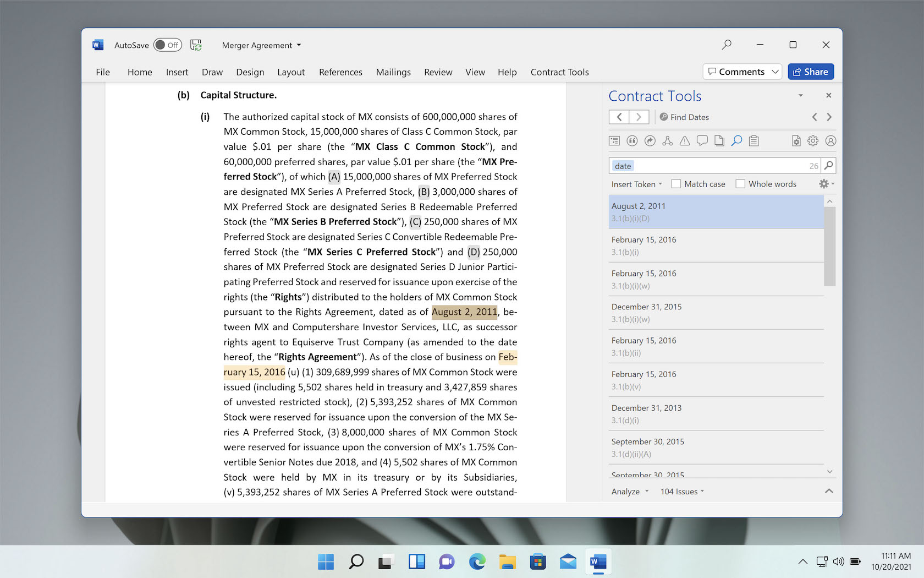Select September 30, 2015 result at 3.1(d)(ii)(A)
Image resolution: width=924 pixels, height=578 pixels.
pos(716,448)
